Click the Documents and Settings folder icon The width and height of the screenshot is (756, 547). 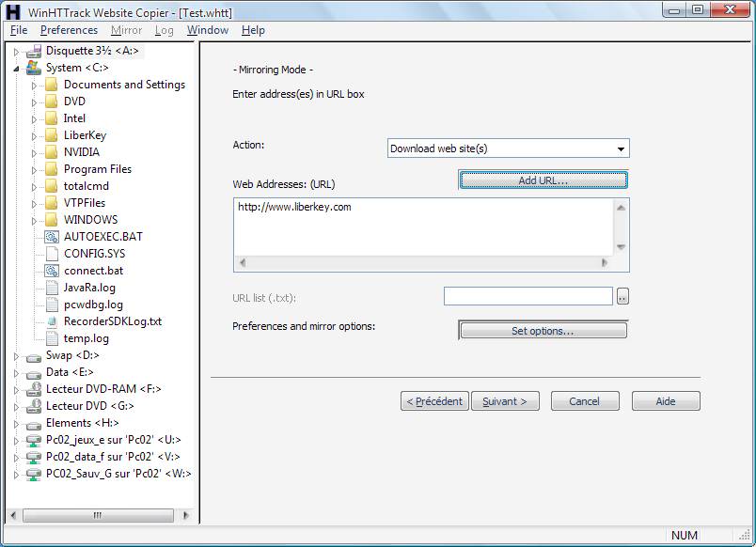(51, 85)
